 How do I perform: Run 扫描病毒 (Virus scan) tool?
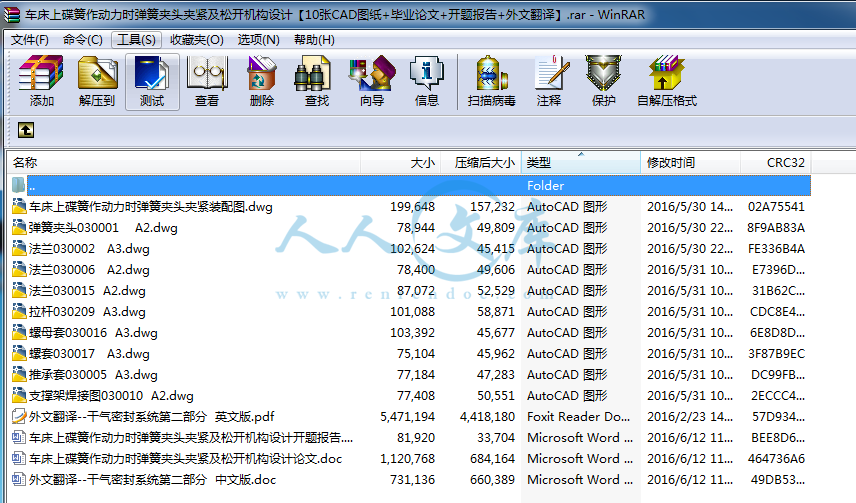point(491,81)
